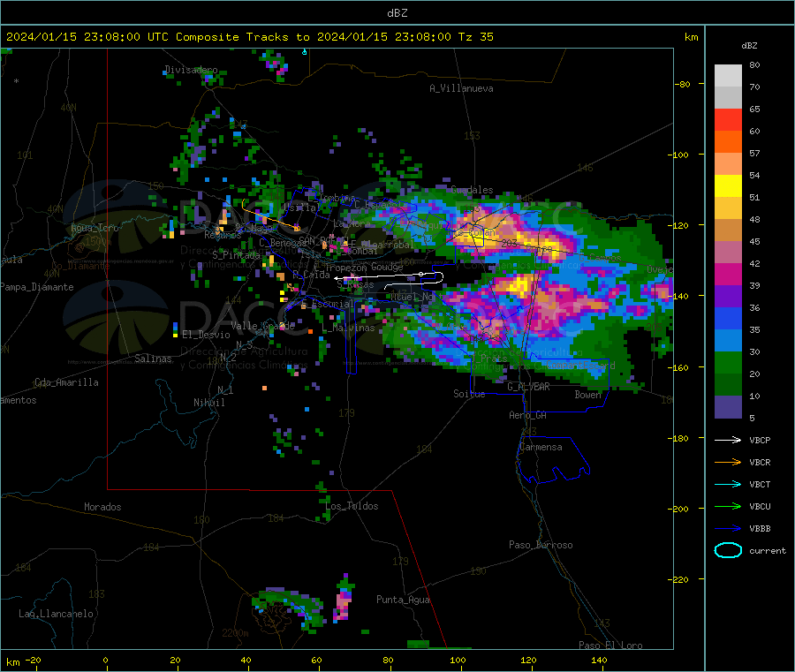795x672 pixels.
Task: Click the white VBCP arrow in legend
Action: (x=728, y=440)
